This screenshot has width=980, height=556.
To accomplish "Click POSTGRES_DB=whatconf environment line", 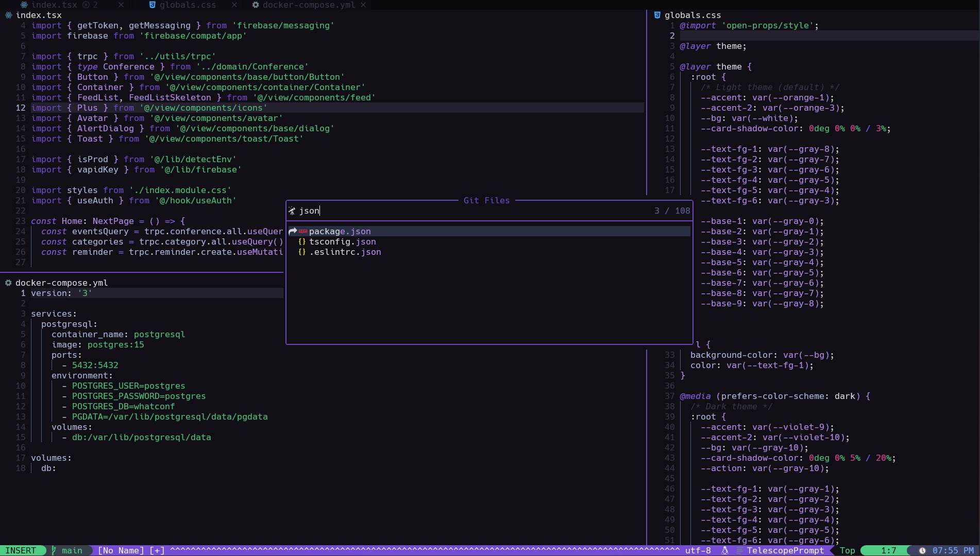I will click(123, 406).
